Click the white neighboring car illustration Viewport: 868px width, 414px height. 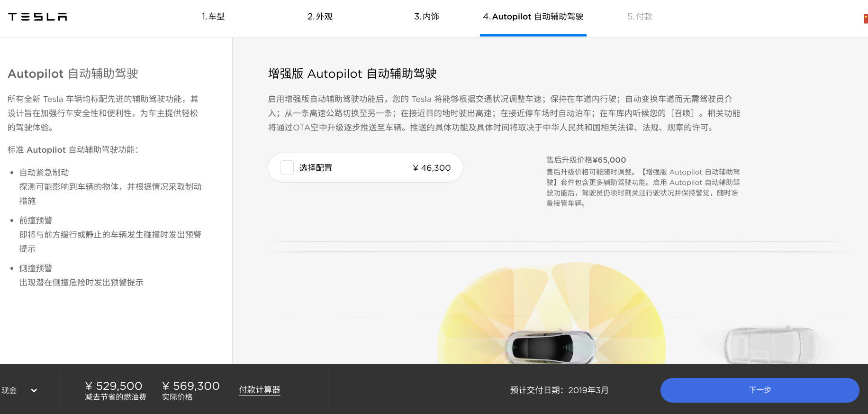pos(772,345)
